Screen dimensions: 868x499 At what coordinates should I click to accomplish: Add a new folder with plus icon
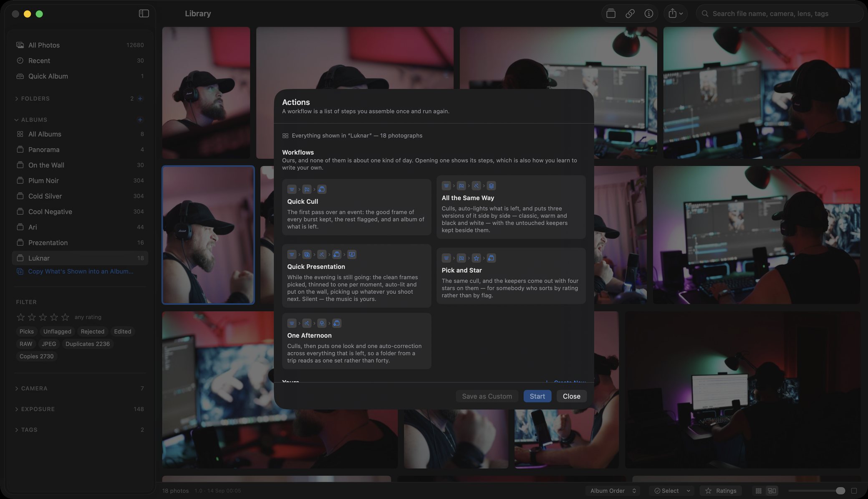pyautogui.click(x=140, y=99)
